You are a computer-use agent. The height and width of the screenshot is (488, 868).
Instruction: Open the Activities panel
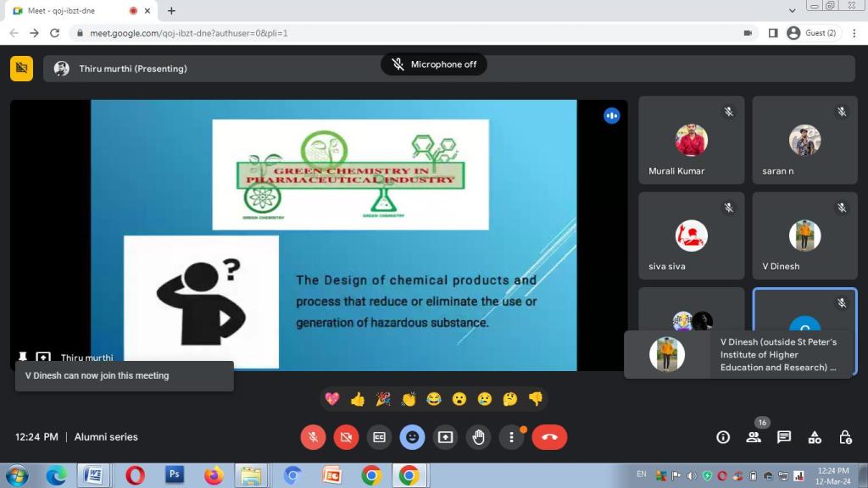pos(815,437)
